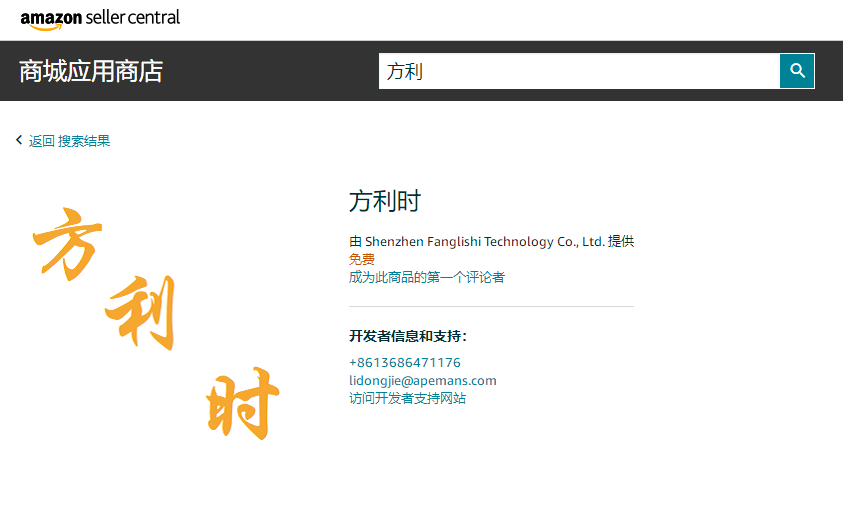This screenshot has height=523, width=843.
Task: Click the orange 免费 price label
Action: [x=362, y=260]
